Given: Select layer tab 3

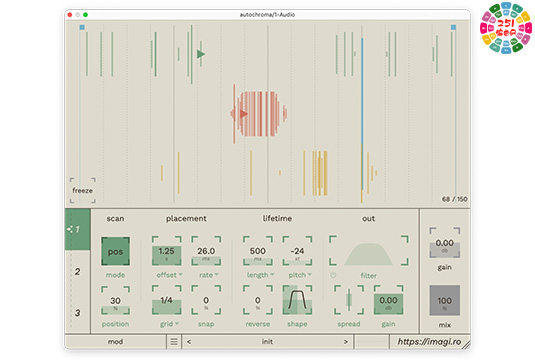Looking at the screenshot, I should click(x=77, y=313).
